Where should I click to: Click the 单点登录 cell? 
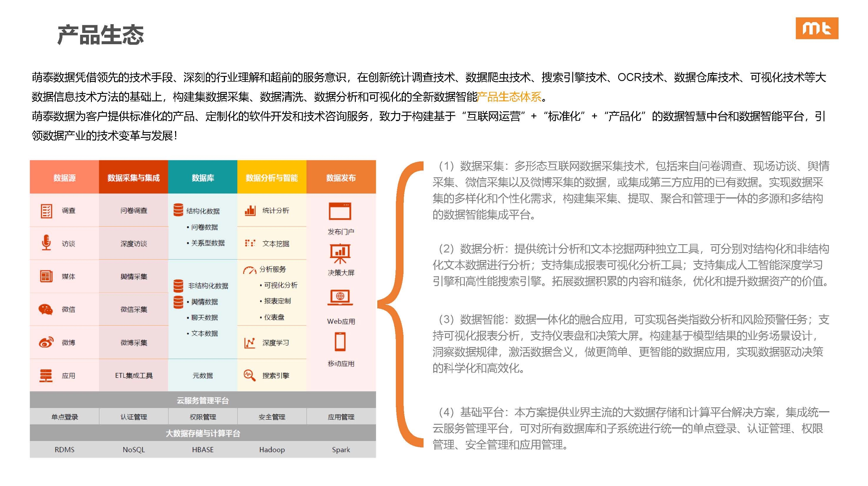coord(65,417)
